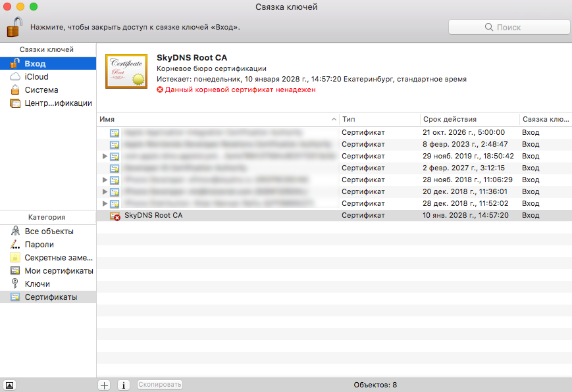Click the bold SkyDNS Root CA heading
This screenshot has width=572, height=392.
192,58
